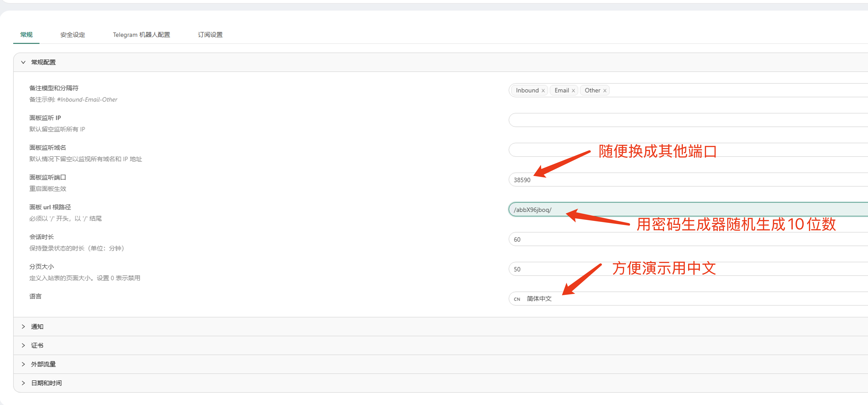Viewport: 868px width, 405px height.
Task: Remove the Email tag
Action: [x=573, y=91]
